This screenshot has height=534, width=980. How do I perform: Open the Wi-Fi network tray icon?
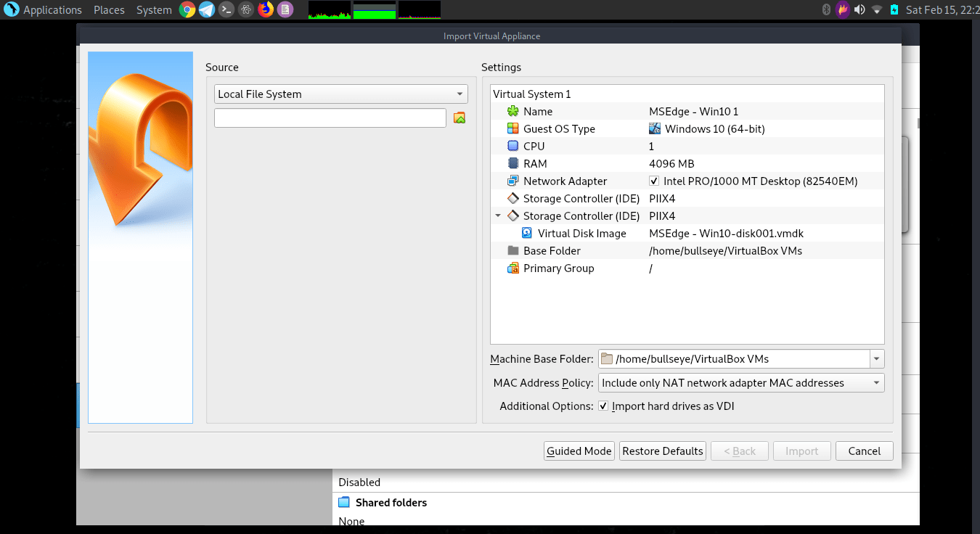pyautogui.click(x=877, y=9)
